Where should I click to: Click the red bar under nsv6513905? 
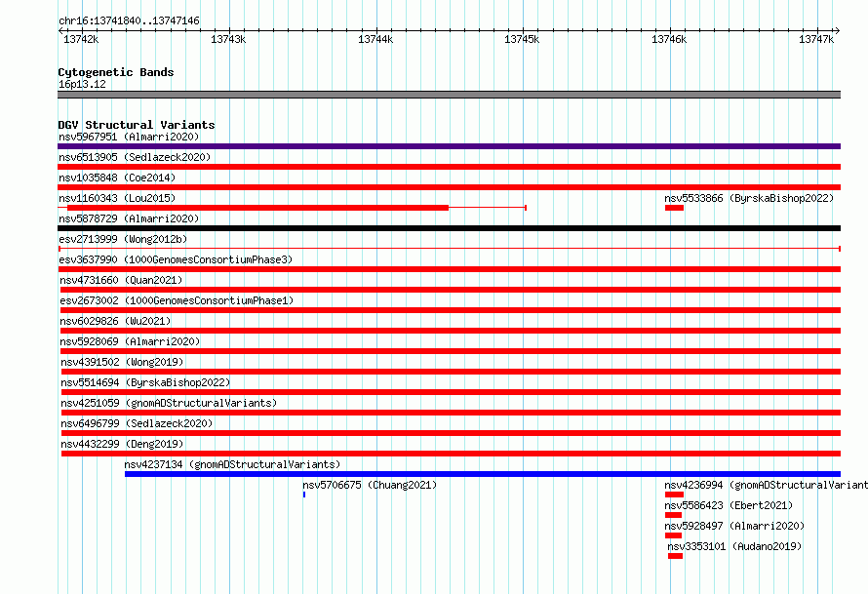pyautogui.click(x=449, y=167)
